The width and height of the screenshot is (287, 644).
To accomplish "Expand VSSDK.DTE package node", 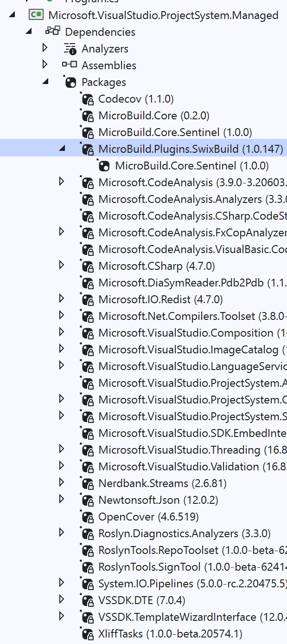I will 61,600.
